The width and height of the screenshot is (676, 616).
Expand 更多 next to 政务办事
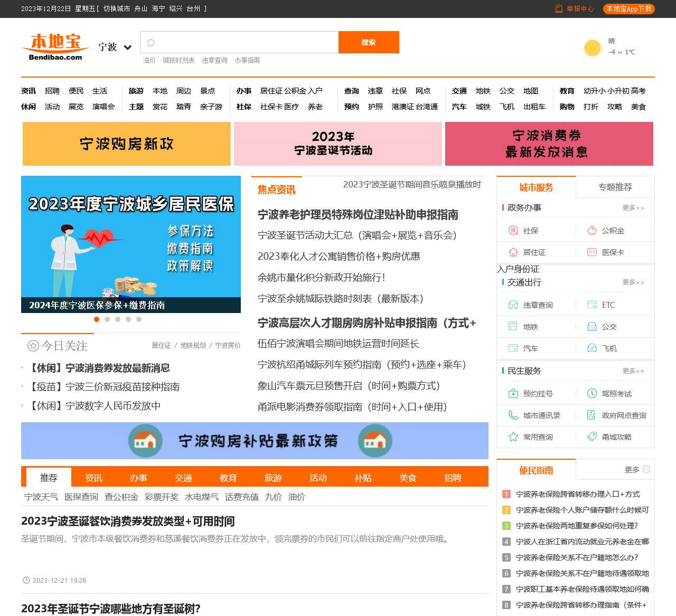pos(633,208)
